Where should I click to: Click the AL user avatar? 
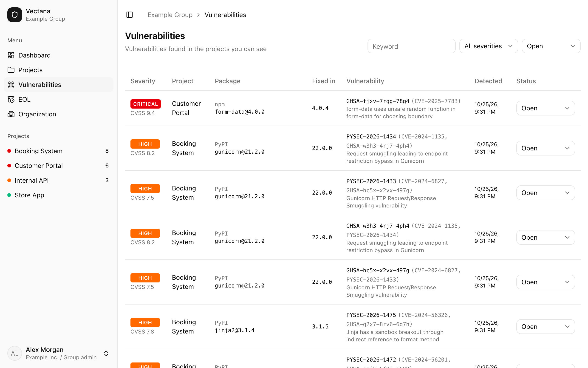pyautogui.click(x=14, y=353)
